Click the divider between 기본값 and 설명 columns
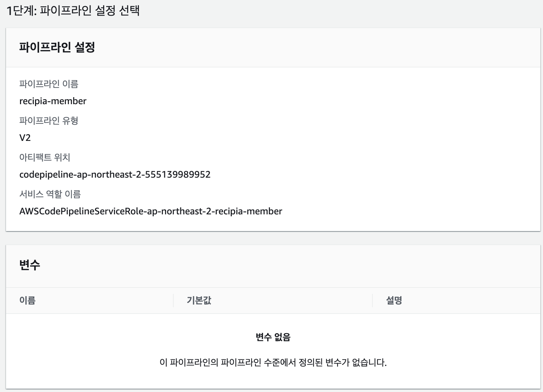Image resolution: width=543 pixels, height=392 pixels. [x=372, y=301]
